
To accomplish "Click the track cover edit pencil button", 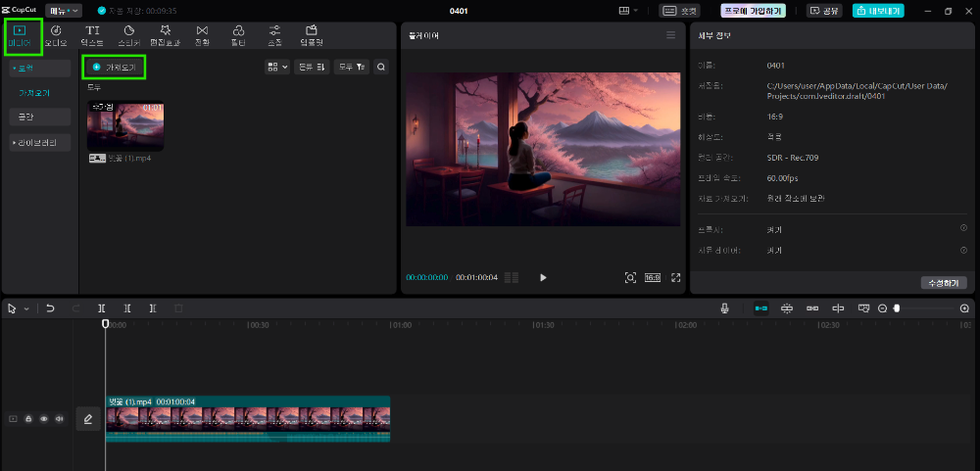I will (x=88, y=419).
